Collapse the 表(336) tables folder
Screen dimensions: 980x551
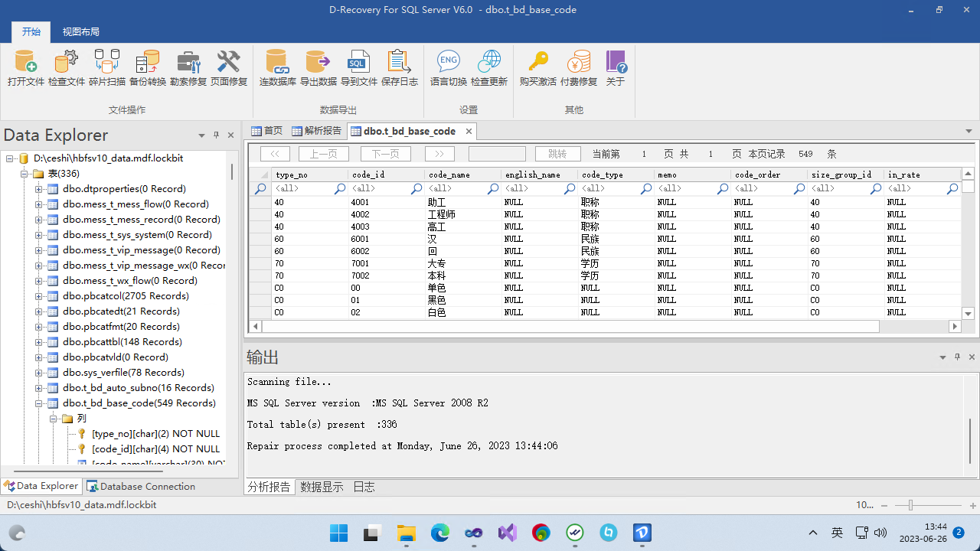pos(22,173)
